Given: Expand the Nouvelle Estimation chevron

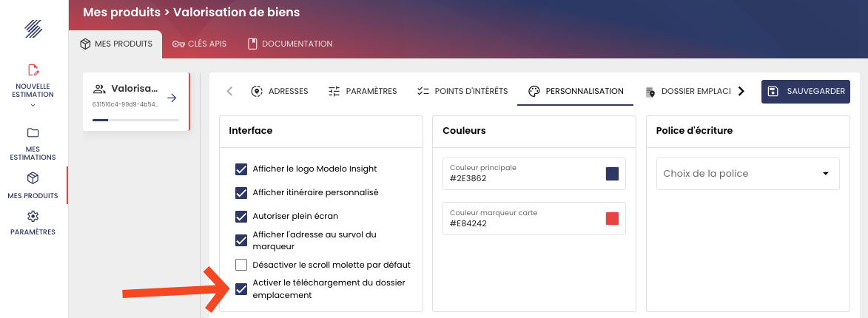Looking at the screenshot, I should pos(33,105).
